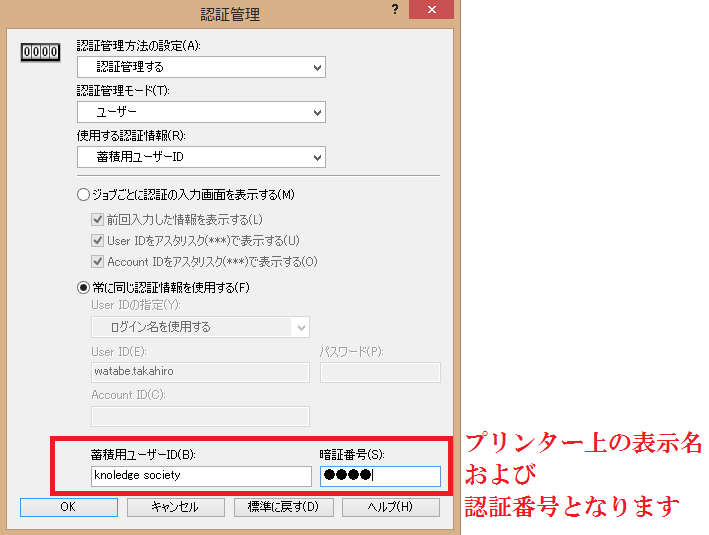Image resolution: width=709 pixels, height=535 pixels.
Task: Click the Account ID text field
Action: pyautogui.click(x=200, y=416)
